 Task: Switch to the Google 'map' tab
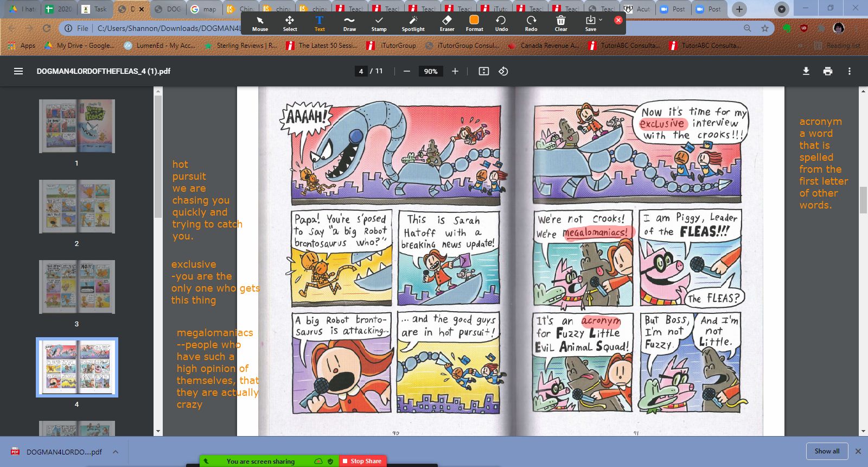pos(203,9)
